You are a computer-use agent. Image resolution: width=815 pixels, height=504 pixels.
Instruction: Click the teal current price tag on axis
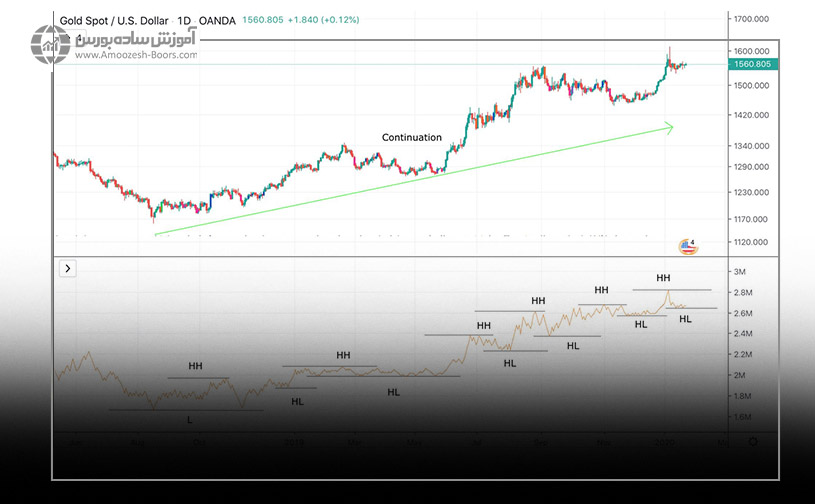(x=752, y=64)
